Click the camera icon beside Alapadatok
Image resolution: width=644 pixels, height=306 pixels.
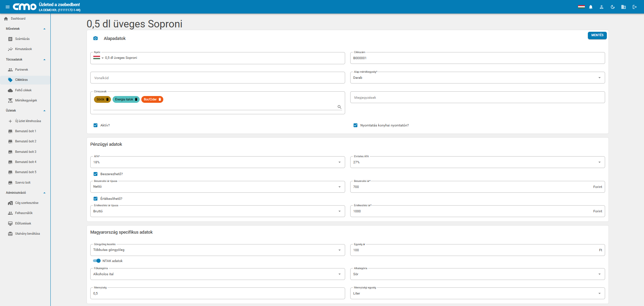click(x=96, y=39)
